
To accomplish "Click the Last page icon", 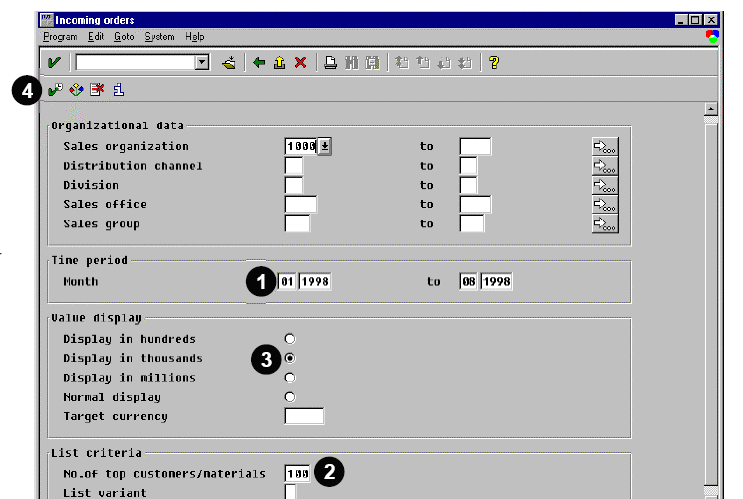I will point(465,63).
